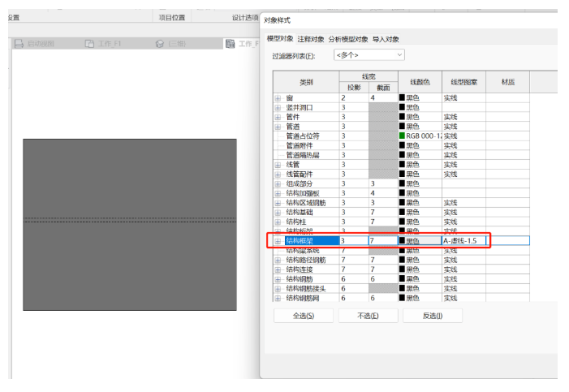Click the 投影 sub-column header
Viewport: 569px width, 392px height.
tap(354, 88)
